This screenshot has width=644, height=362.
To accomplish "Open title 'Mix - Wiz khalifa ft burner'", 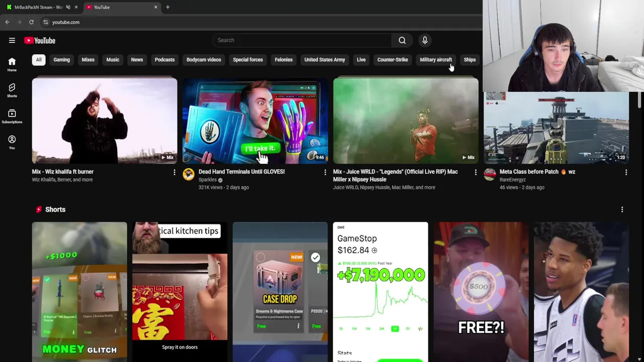I will (63, 172).
